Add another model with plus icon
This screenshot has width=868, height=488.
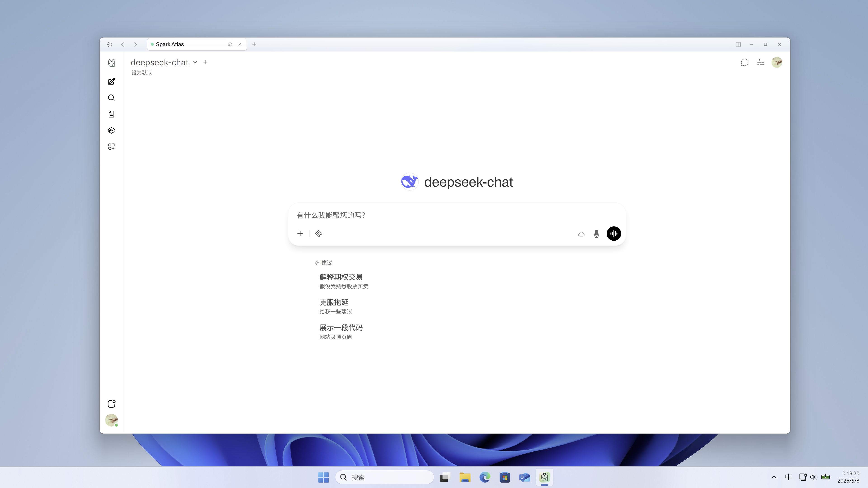tap(205, 62)
